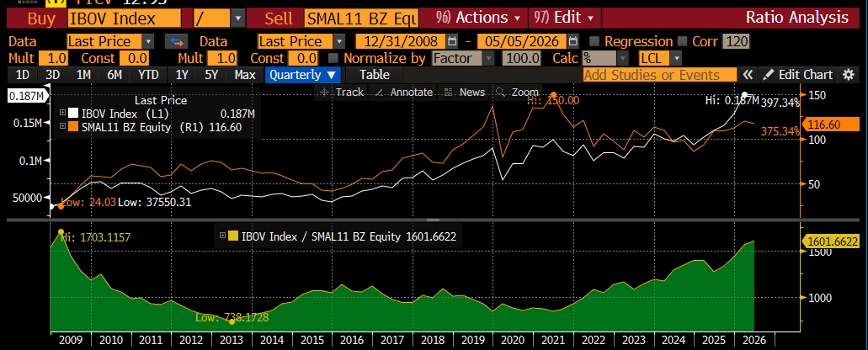Click the yellow ratio series swatch
Viewport: 868px width, 350px height.
tap(233, 236)
